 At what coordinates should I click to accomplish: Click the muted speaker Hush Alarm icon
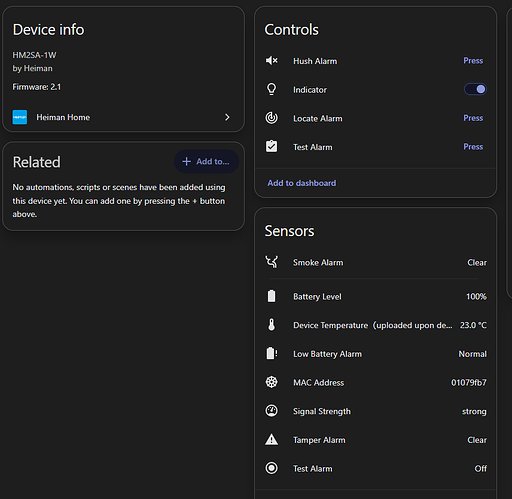[x=271, y=61]
